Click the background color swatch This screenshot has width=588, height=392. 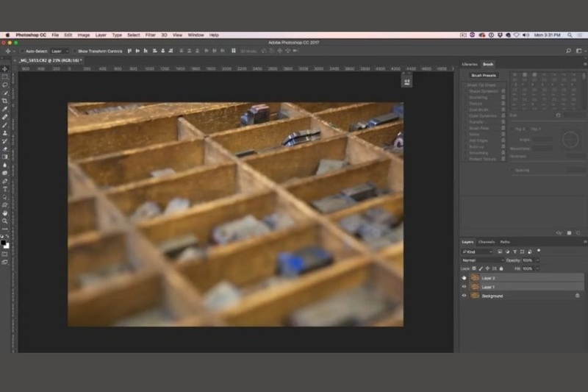(x=7, y=246)
